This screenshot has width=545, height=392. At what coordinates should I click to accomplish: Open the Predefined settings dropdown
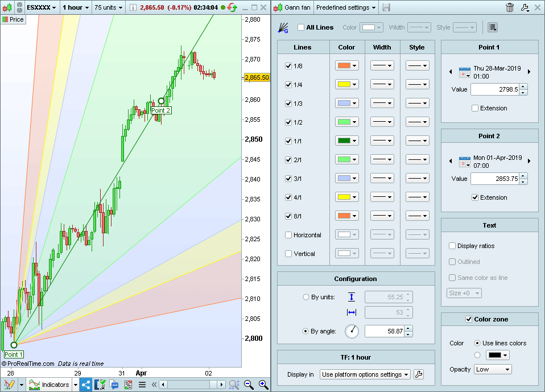[x=346, y=7]
